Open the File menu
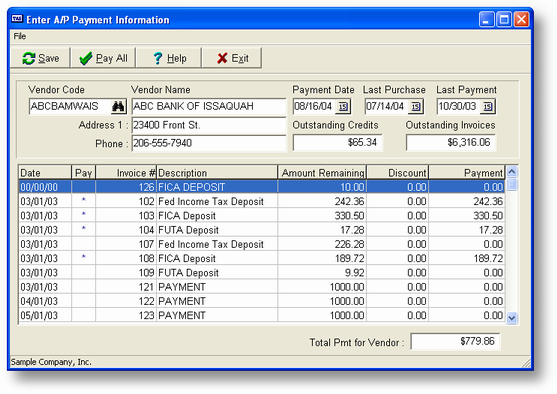The height and width of the screenshot is (394, 557). pos(20,36)
